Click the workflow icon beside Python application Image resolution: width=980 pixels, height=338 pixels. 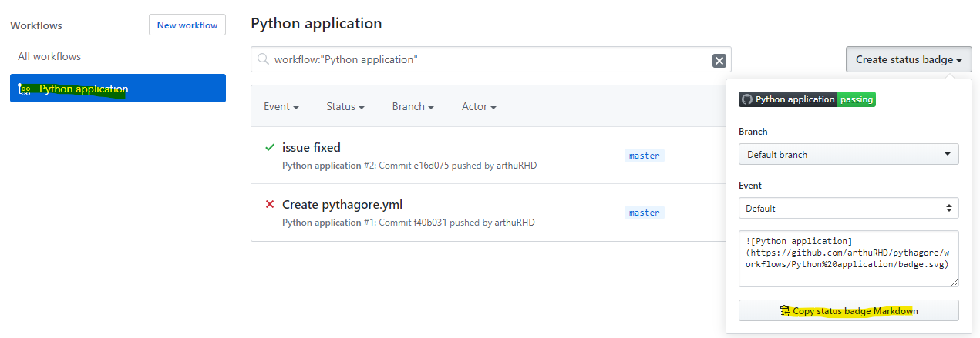pos(24,89)
